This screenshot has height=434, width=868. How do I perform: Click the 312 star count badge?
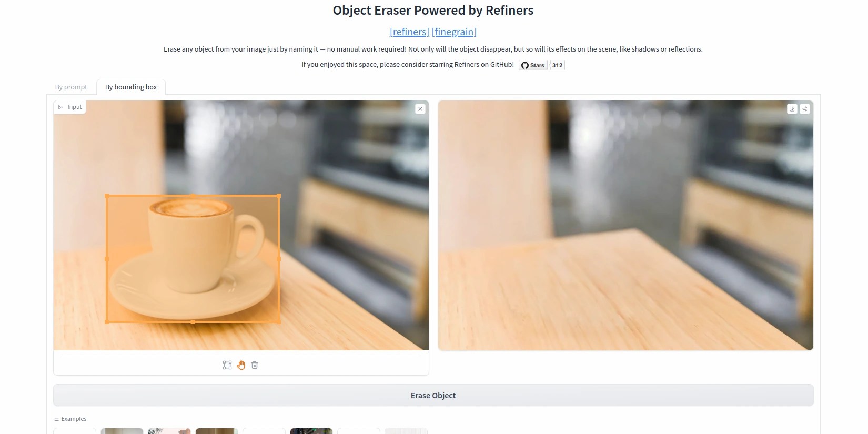[558, 65]
